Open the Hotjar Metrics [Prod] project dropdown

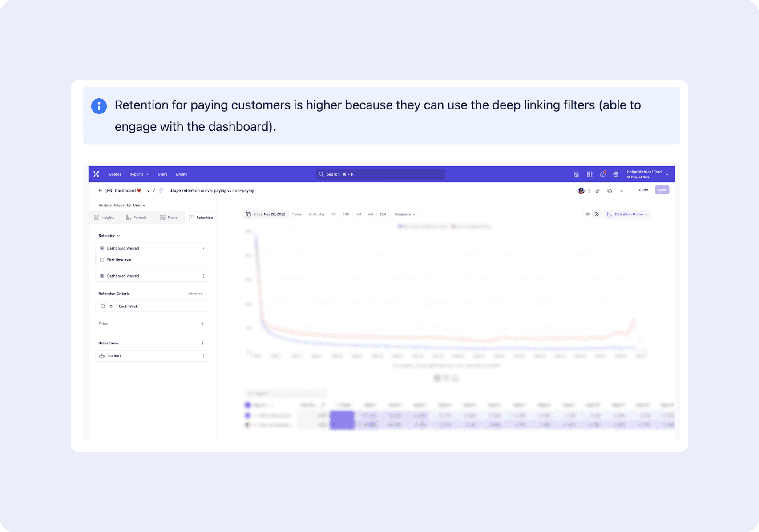pyautogui.click(x=647, y=174)
